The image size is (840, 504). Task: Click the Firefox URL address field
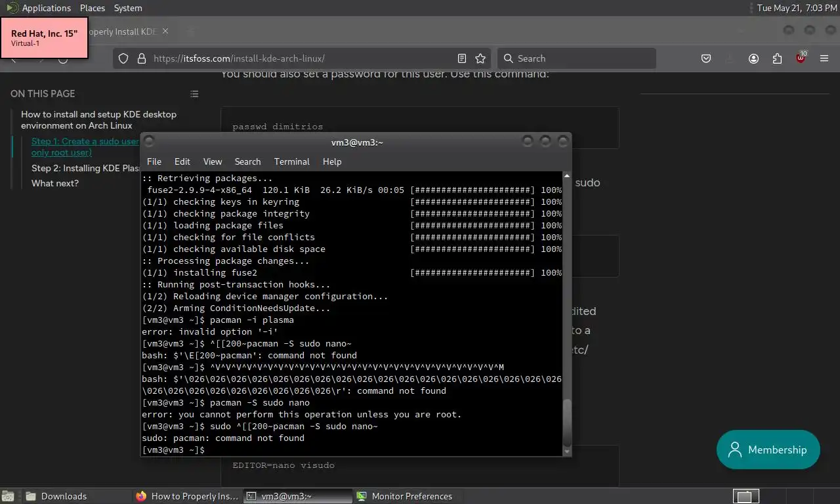click(302, 58)
